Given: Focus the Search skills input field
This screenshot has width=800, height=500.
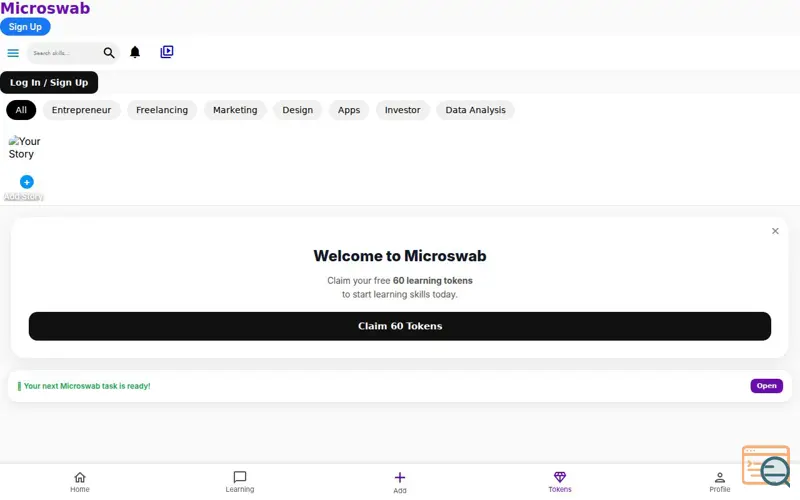Looking at the screenshot, I should [x=64, y=53].
